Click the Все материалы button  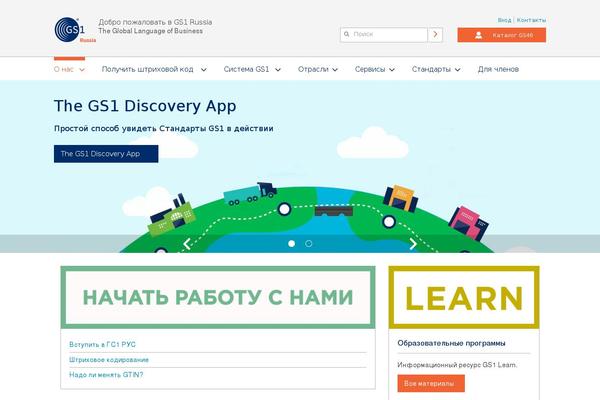[x=431, y=384]
